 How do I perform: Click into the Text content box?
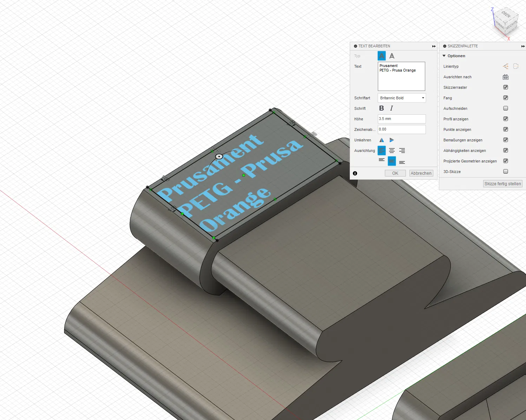(x=401, y=76)
